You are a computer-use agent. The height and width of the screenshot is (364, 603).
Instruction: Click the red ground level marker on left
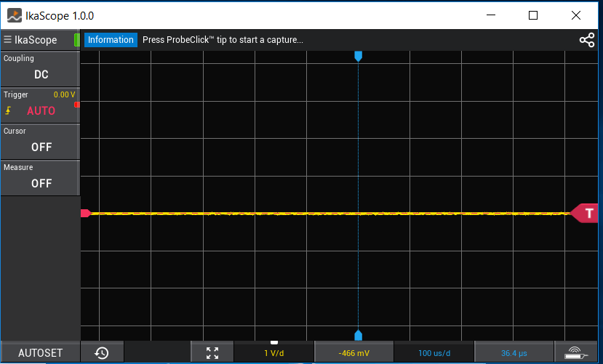click(x=85, y=213)
